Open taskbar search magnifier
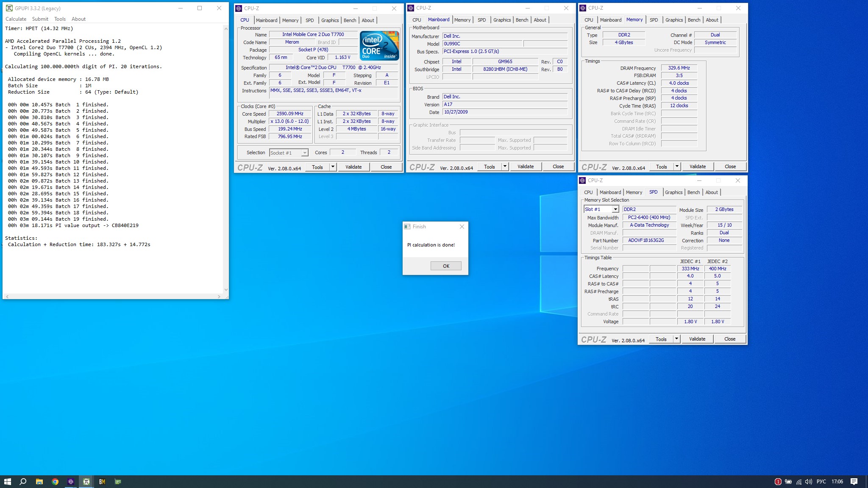This screenshot has width=868, height=488. (x=23, y=482)
